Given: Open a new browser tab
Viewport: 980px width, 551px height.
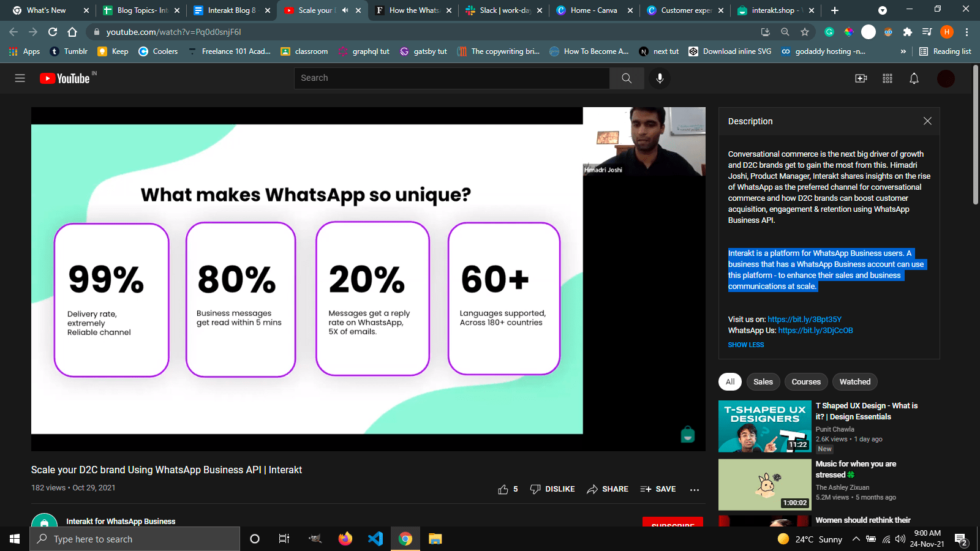Looking at the screenshot, I should 834,10.
